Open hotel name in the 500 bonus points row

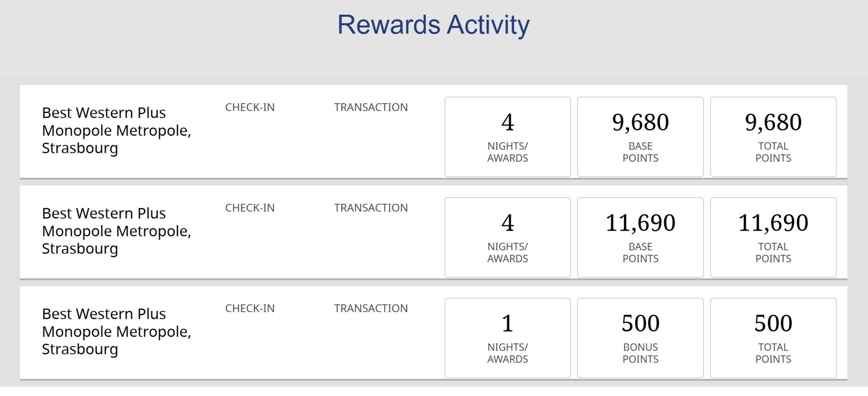pos(116,331)
